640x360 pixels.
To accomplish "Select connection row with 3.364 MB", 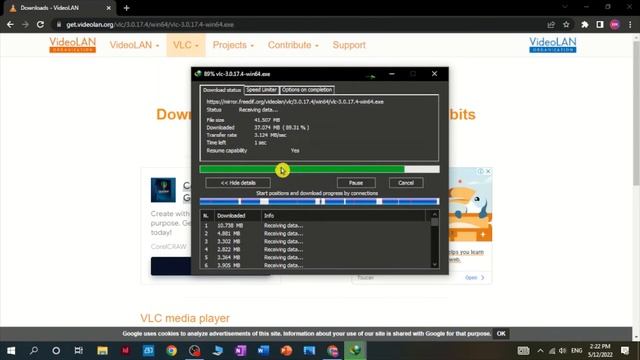I will point(316,257).
